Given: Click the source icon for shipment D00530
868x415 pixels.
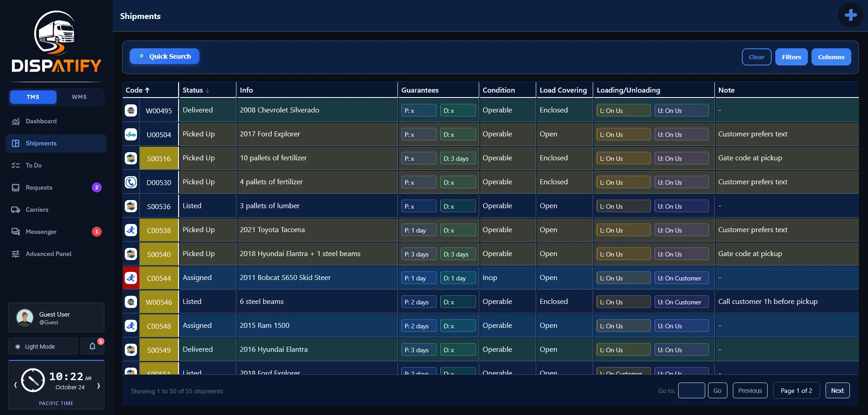Looking at the screenshot, I should click(131, 182).
